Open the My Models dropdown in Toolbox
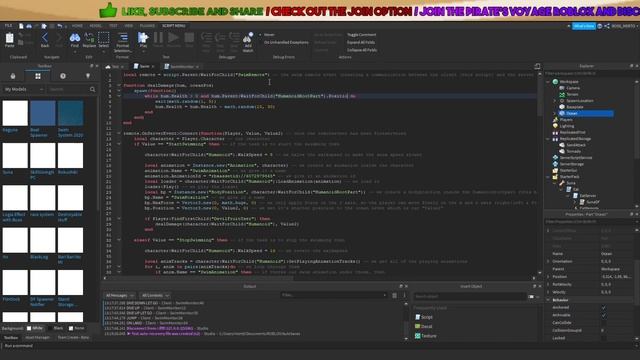Screen dimensions: 640x360 (24, 89)
